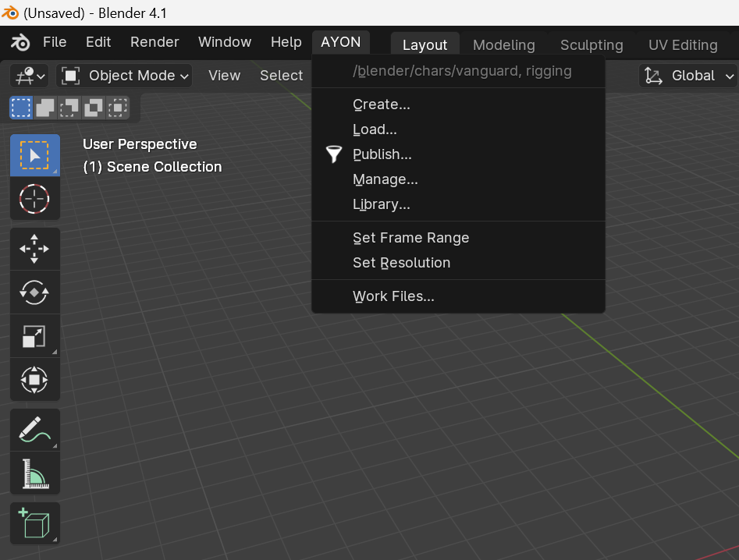Click the User Perspective viewport label
Viewport: 739px width, 560px height.
tap(140, 144)
